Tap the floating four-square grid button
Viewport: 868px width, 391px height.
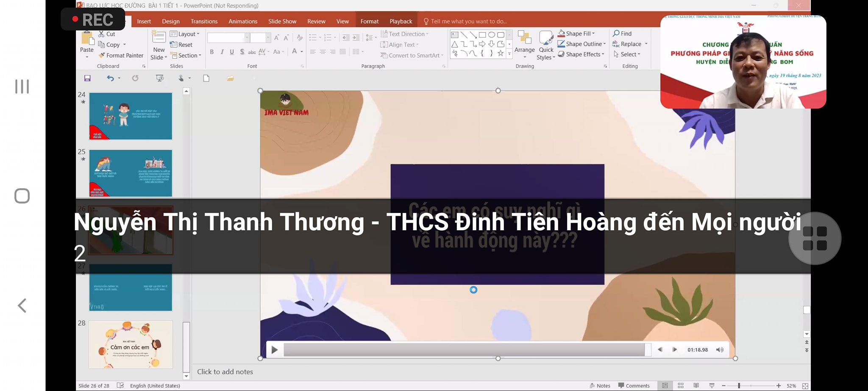815,238
